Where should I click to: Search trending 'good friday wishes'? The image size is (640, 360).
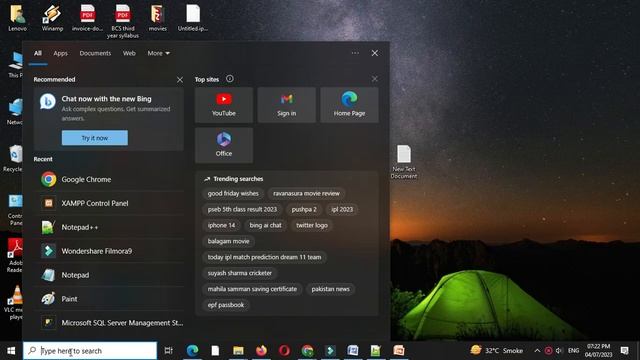pyautogui.click(x=233, y=193)
